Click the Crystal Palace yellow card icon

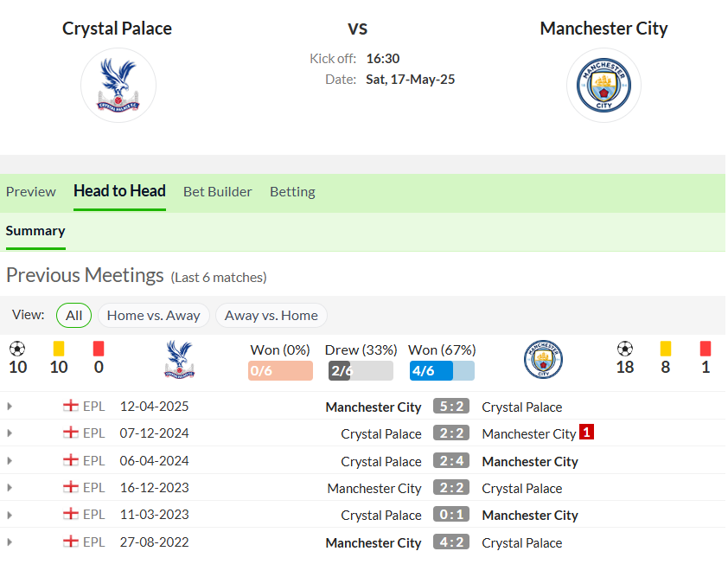coord(59,349)
